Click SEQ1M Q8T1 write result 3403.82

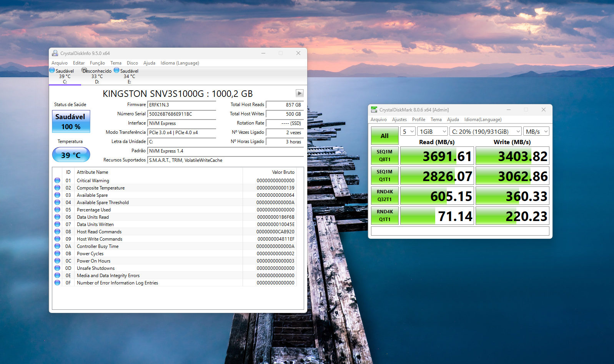(512, 156)
